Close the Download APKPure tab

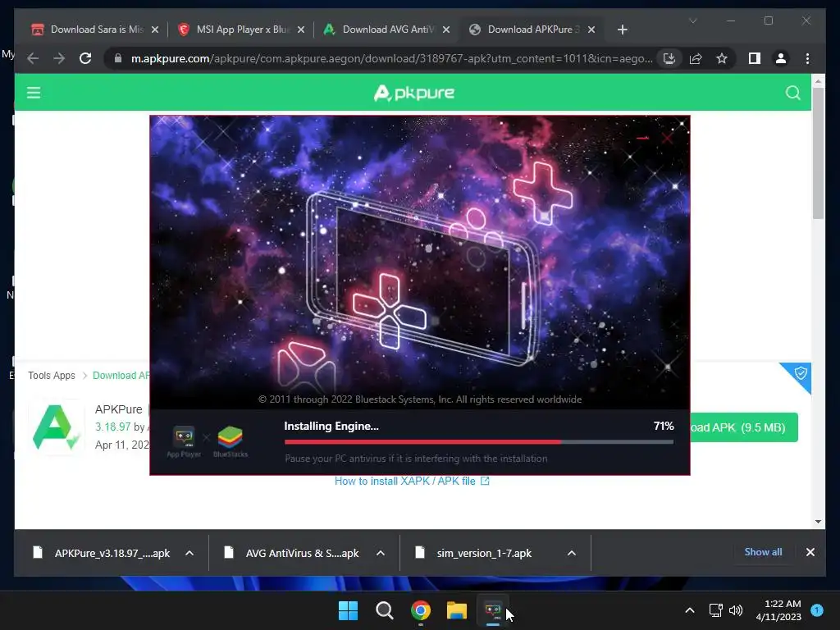[591, 30]
